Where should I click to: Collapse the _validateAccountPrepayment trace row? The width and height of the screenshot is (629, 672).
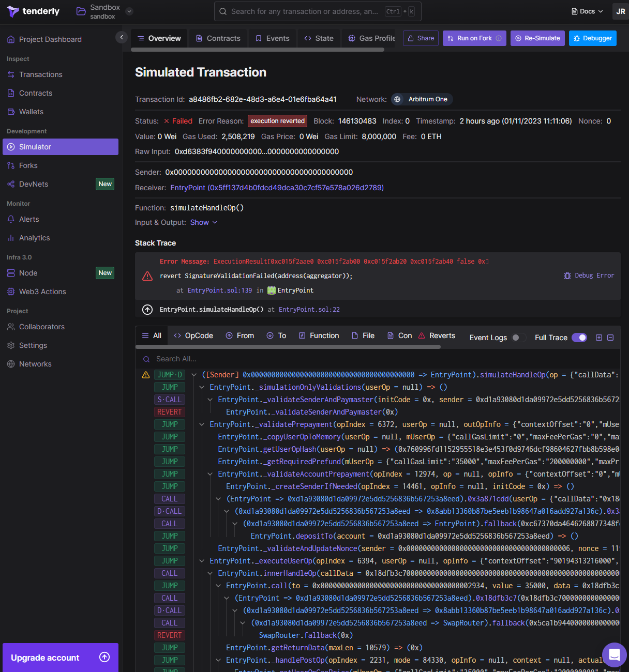[211, 474]
